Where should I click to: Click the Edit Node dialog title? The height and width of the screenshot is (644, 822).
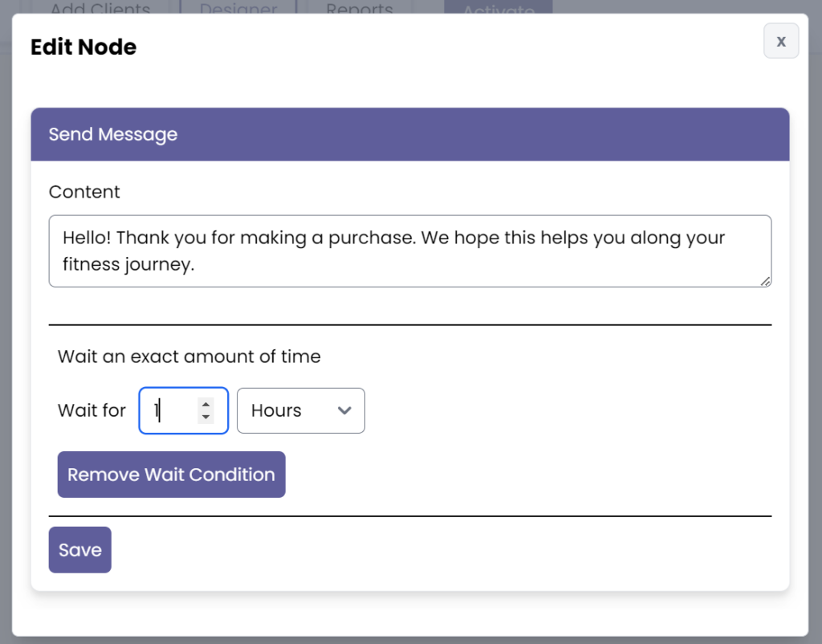click(x=83, y=47)
